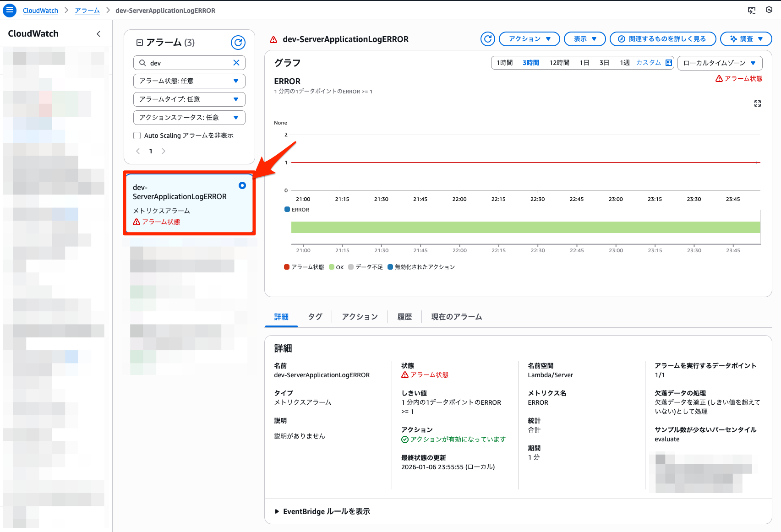
Task: Click the hexagon settings icon in top bar
Action: click(x=769, y=10)
